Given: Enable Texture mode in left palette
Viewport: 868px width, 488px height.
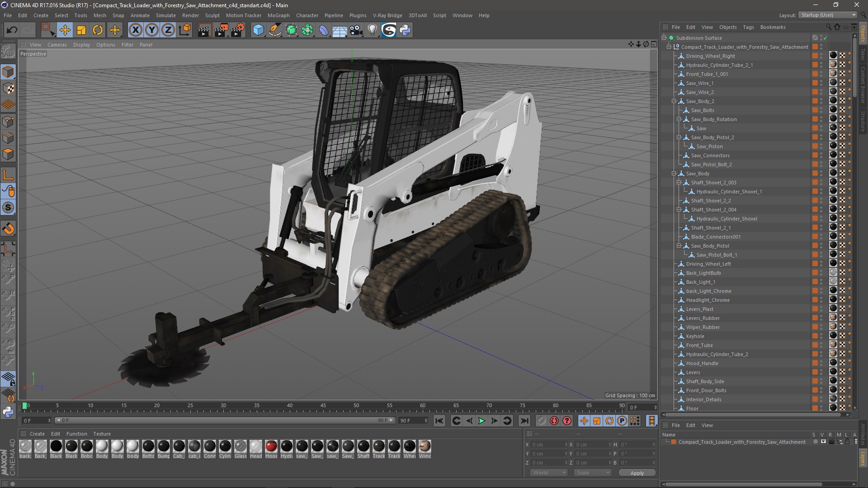Looking at the screenshot, I should (x=8, y=89).
